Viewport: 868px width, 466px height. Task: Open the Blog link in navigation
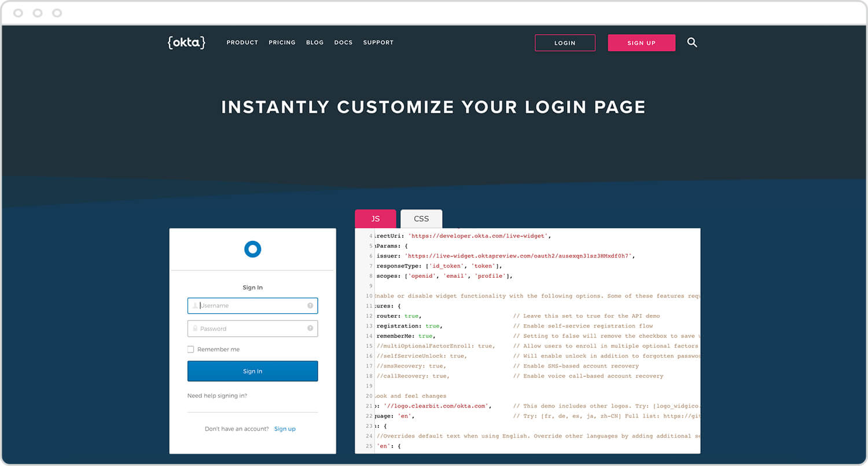315,43
